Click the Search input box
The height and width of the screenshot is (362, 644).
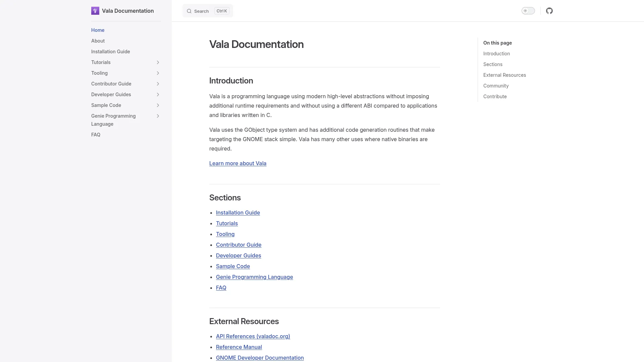tap(208, 11)
